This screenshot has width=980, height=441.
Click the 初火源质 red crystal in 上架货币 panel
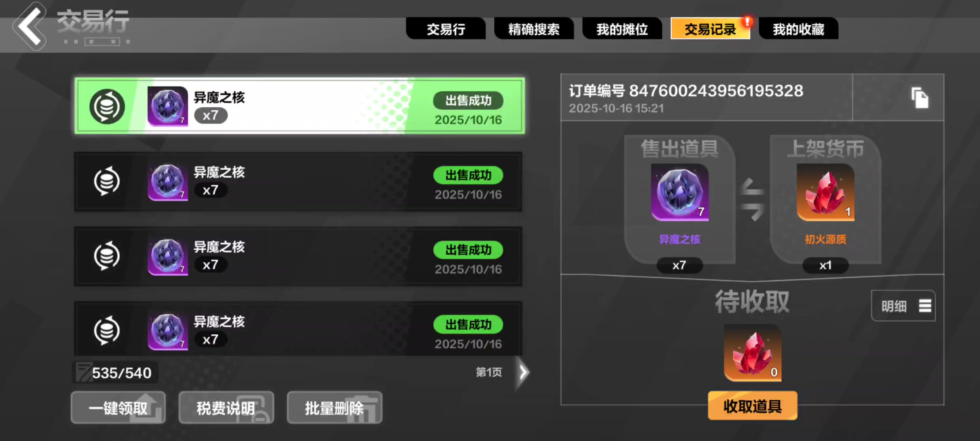coord(825,192)
